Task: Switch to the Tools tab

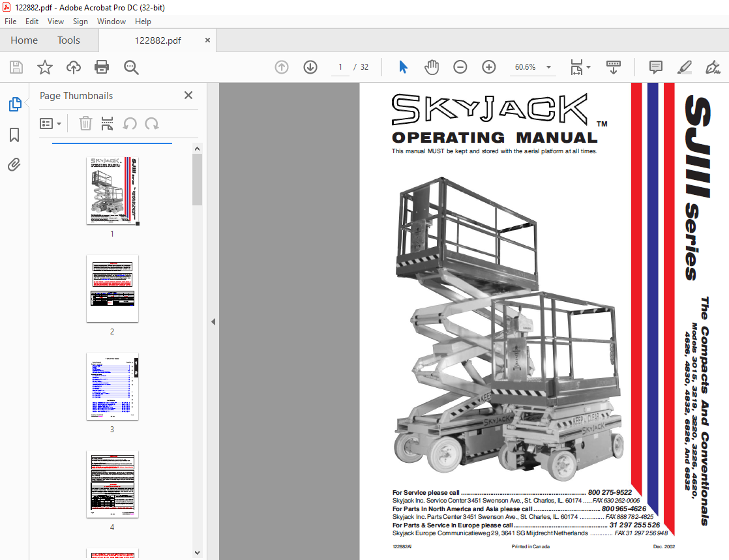Action: 68,40
